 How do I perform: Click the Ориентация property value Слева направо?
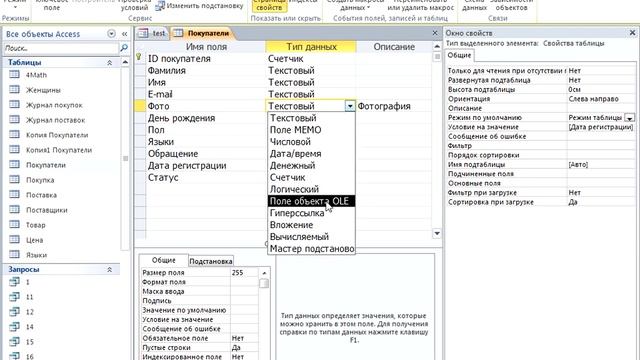[x=601, y=99]
